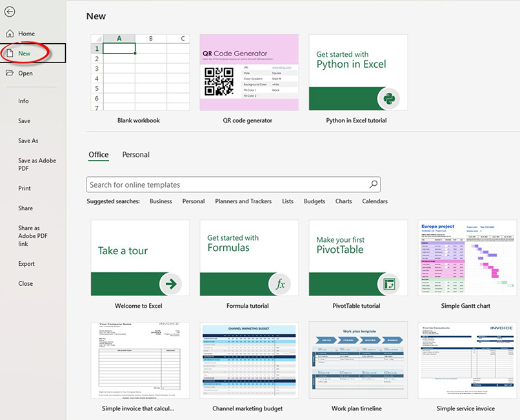Click the Home house icon
This screenshot has height=420, width=520.
point(10,34)
